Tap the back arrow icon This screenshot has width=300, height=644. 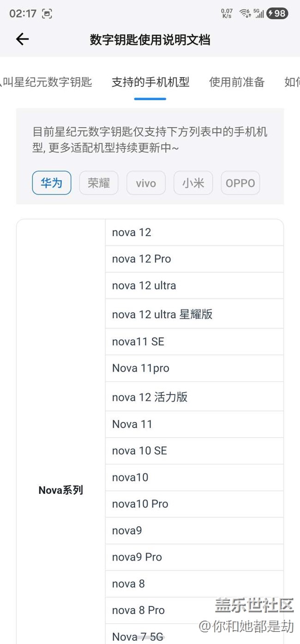22,40
